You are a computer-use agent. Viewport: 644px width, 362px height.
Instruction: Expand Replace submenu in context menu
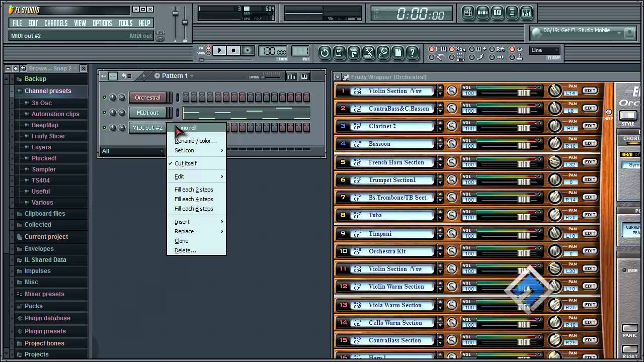[196, 231]
